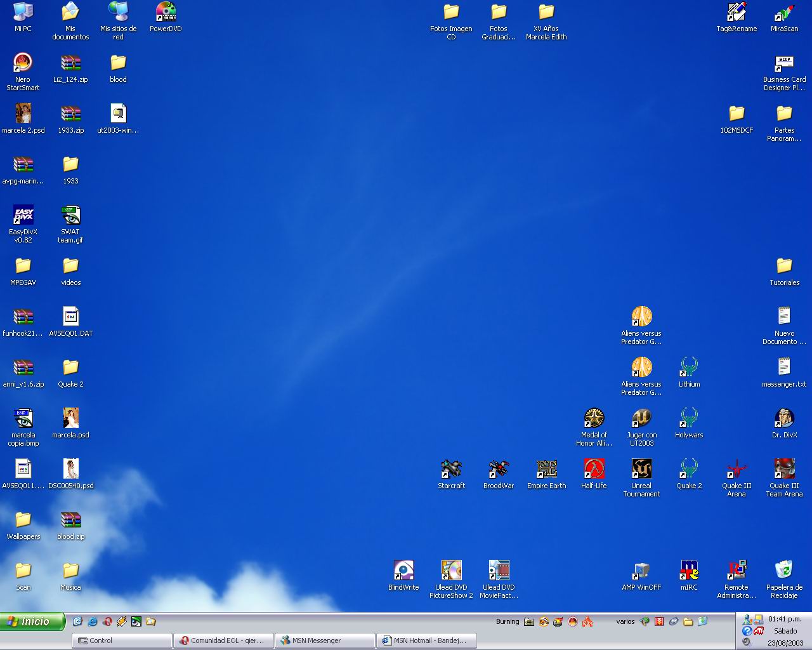Select the blood.zip archive icon

click(x=70, y=519)
